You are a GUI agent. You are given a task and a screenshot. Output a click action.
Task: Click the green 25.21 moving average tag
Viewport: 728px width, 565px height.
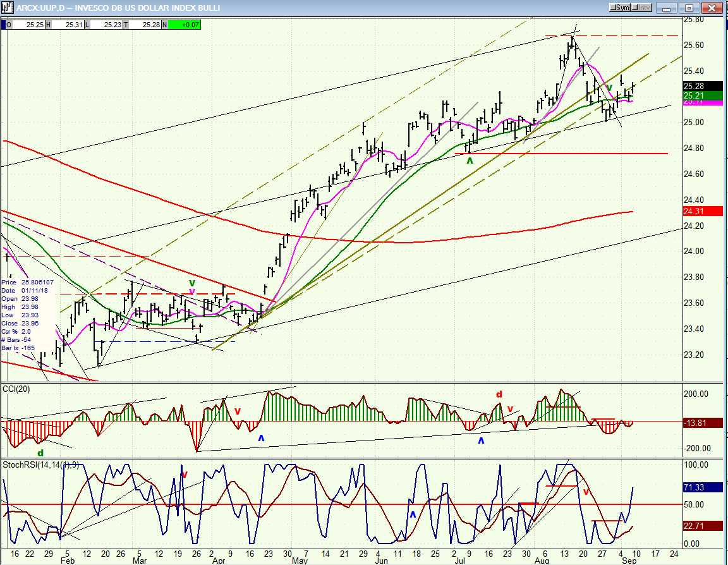click(703, 95)
